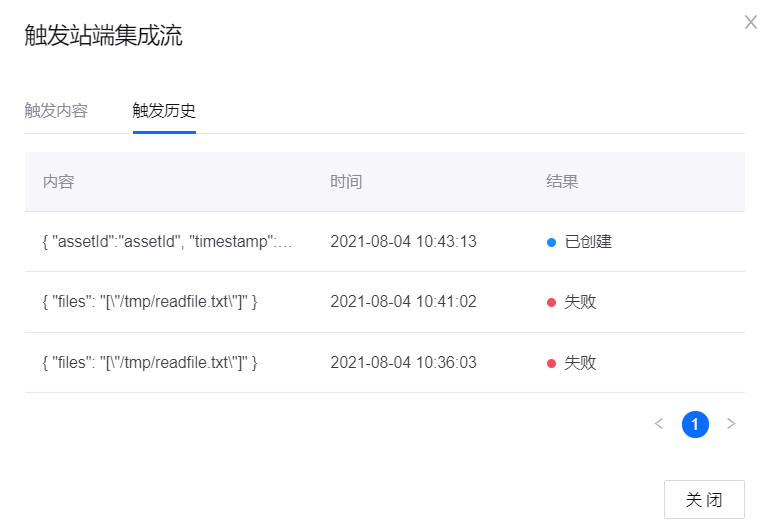Click files content in the 10:36:03 row
Image resolution: width=767 pixels, height=532 pixels.
click(x=150, y=362)
